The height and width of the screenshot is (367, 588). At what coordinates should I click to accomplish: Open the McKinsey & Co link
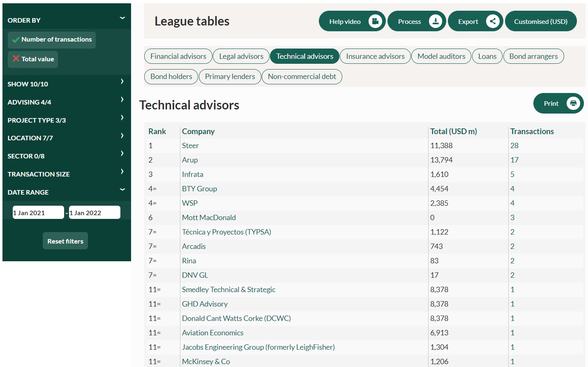(x=206, y=362)
